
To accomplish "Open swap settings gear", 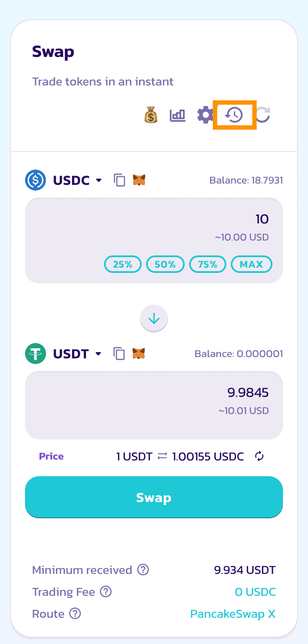I will (204, 116).
